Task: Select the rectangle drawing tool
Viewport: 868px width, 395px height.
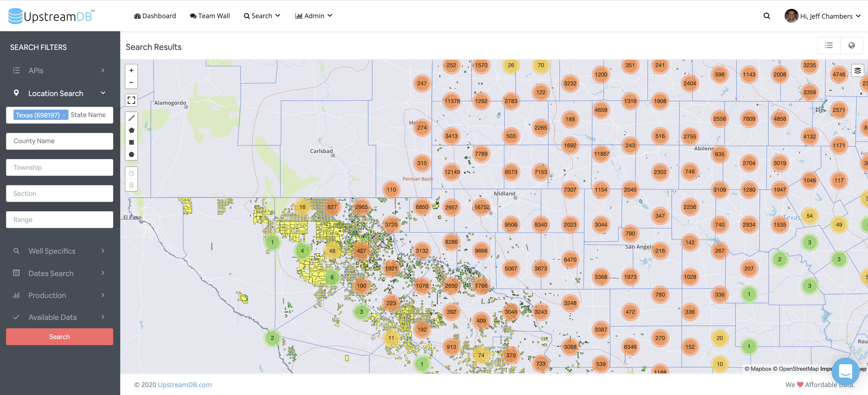Action: (x=131, y=142)
